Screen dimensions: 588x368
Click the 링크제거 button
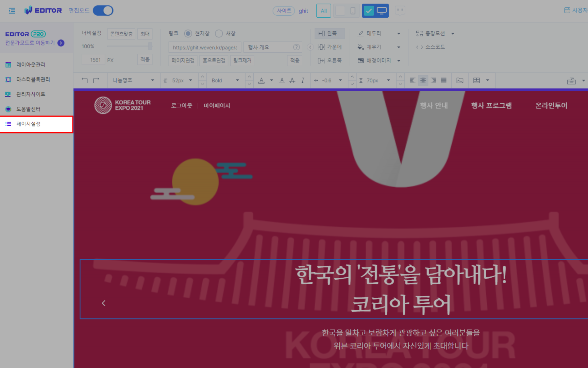click(242, 60)
